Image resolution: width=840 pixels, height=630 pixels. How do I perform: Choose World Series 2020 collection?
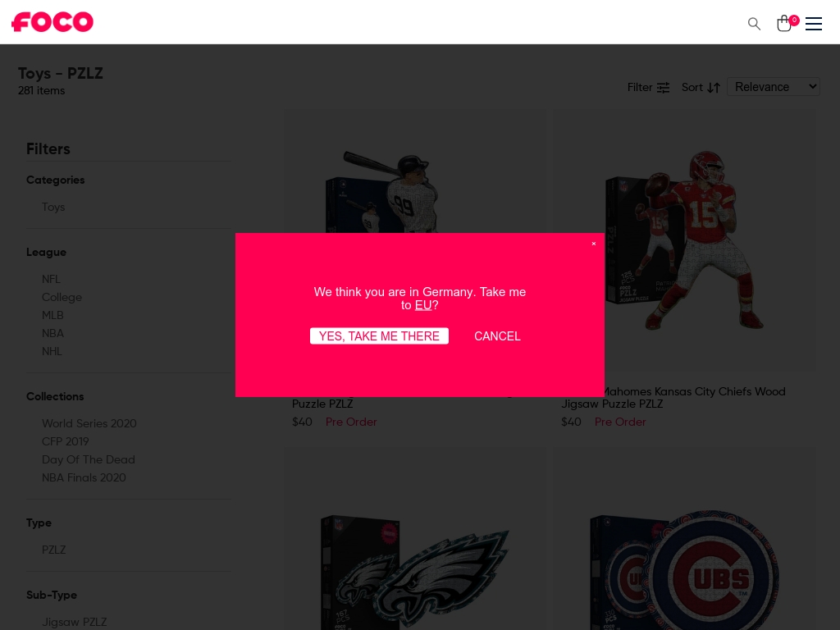tap(89, 423)
